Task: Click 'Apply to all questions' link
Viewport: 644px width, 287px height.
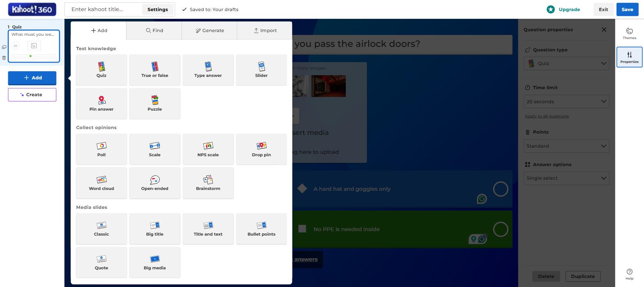Action: coord(547,116)
